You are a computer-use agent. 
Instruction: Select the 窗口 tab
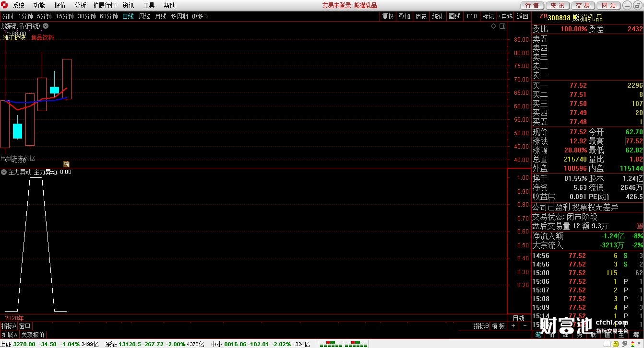coord(25,326)
